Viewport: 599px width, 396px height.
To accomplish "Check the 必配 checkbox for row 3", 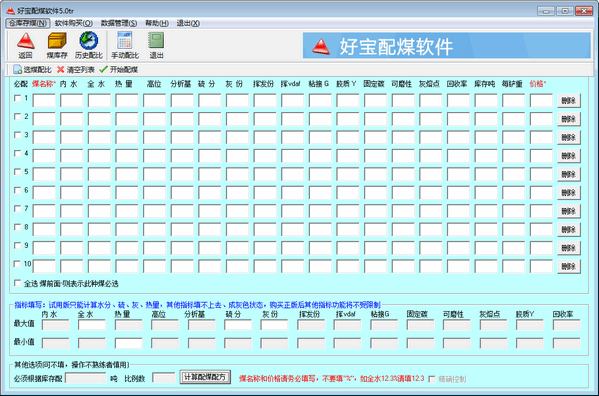I will (x=17, y=135).
